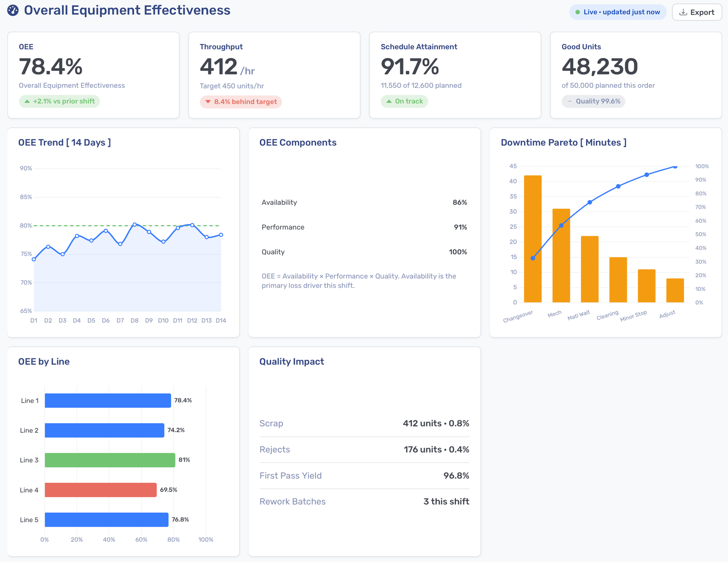
Task: Click the Quality Impact heading
Action: tap(292, 362)
